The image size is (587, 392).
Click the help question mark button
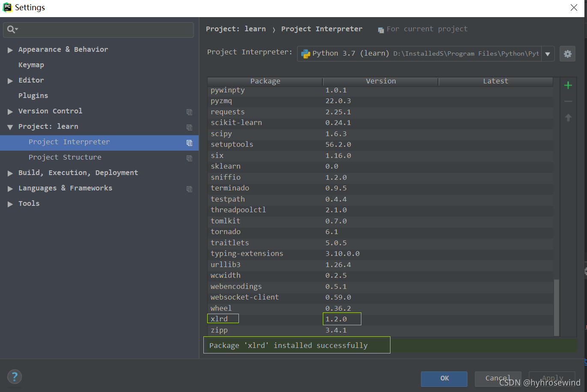[x=15, y=377]
